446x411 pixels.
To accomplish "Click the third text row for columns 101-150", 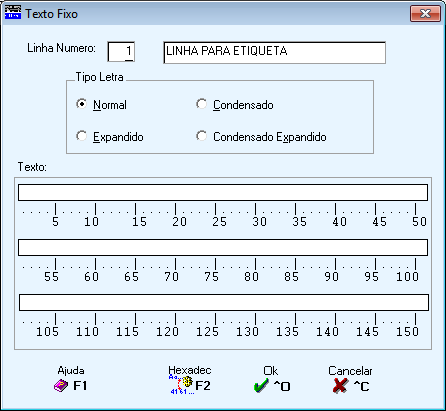I will click(x=224, y=302).
